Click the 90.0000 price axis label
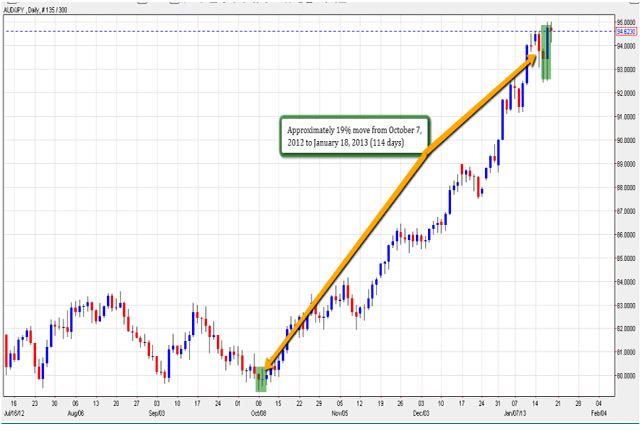Screen dimensions: 640x431 coord(626,140)
